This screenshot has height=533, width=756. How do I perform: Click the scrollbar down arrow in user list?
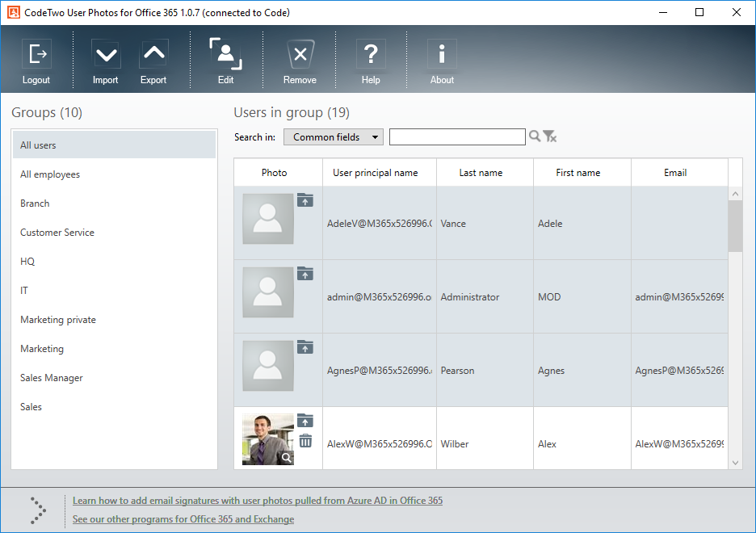tap(735, 463)
